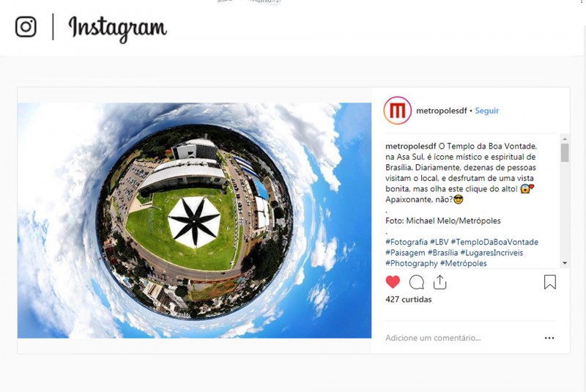Open the #Metrópoles hashtag

point(464,263)
